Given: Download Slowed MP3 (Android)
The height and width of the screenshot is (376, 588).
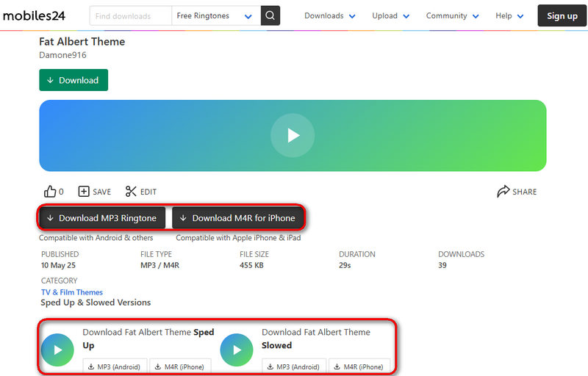Looking at the screenshot, I should point(294,366).
